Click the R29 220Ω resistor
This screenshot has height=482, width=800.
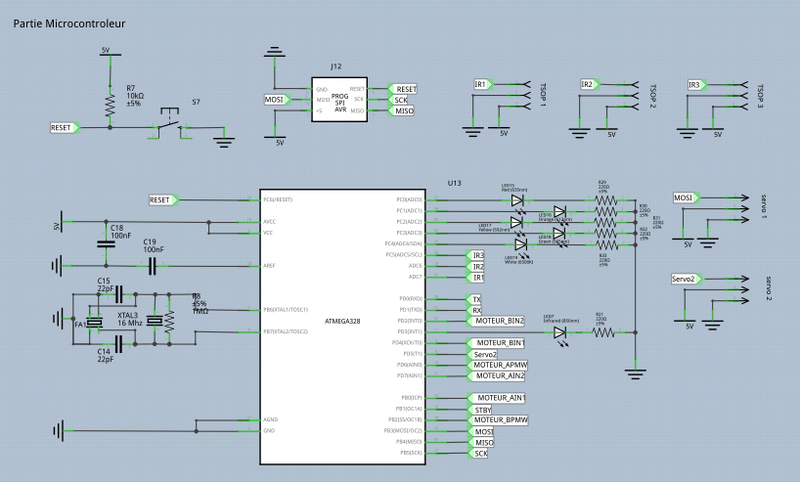603,200
